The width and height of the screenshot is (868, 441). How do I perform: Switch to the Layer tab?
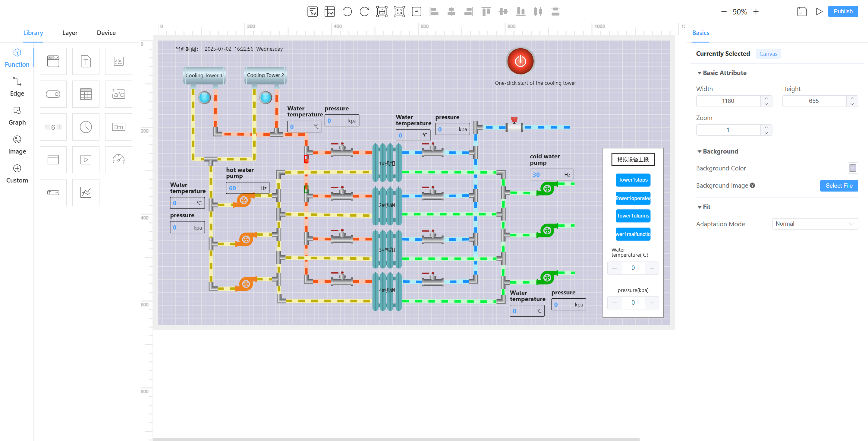pyautogui.click(x=70, y=33)
